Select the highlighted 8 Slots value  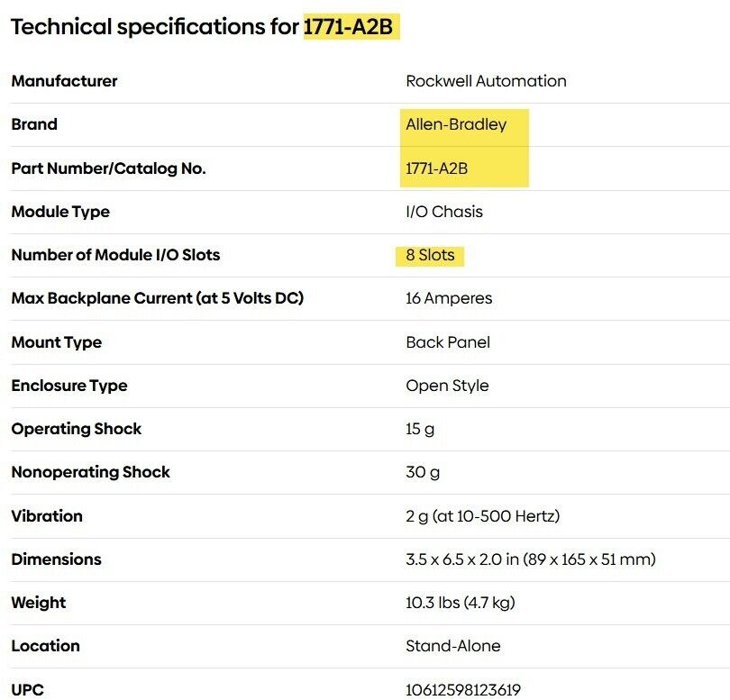(x=430, y=255)
